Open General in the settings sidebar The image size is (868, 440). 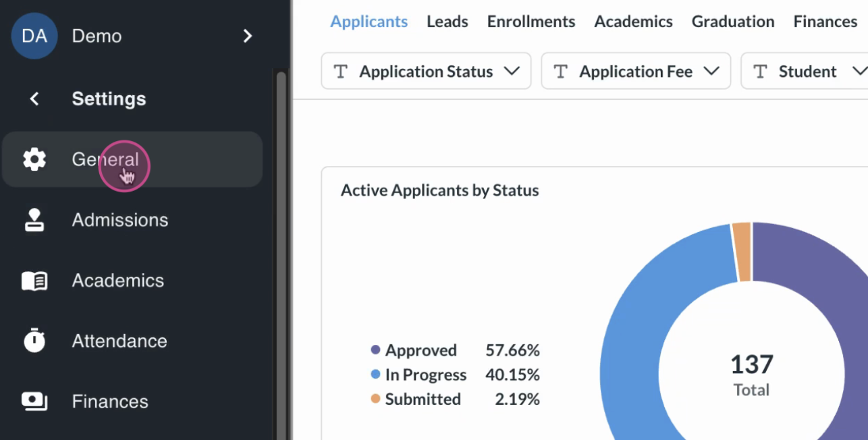(132, 159)
